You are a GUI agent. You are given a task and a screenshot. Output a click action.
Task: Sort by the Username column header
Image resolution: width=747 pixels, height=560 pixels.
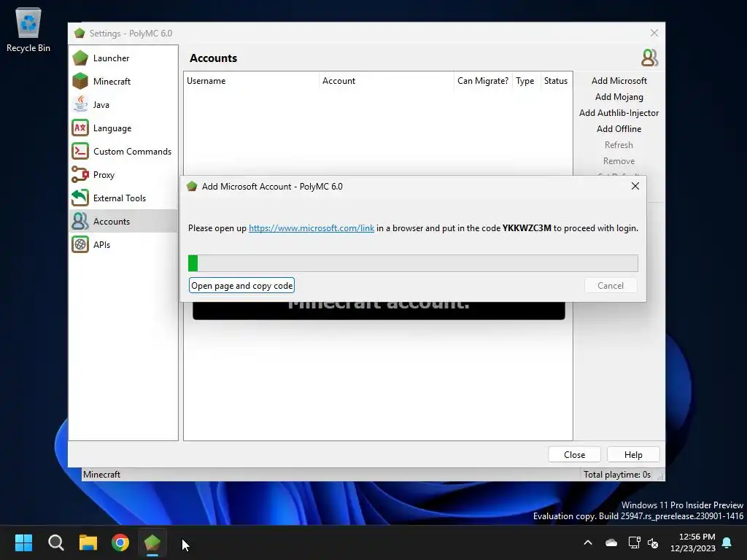tap(251, 81)
